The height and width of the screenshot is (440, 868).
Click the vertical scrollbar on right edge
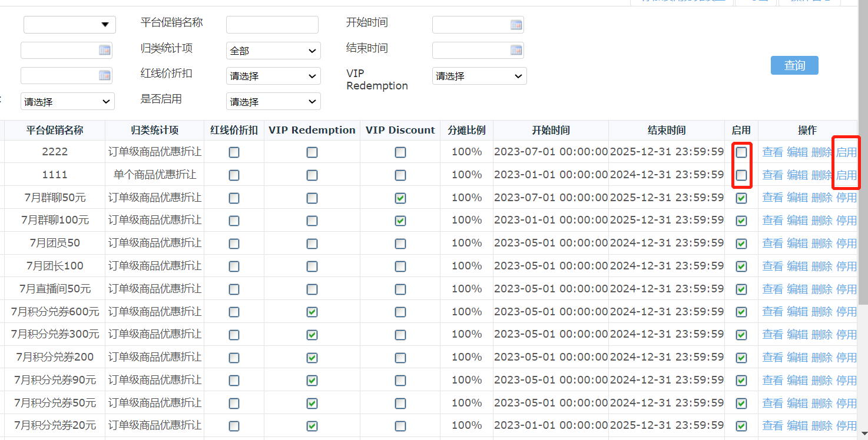[x=863, y=159]
